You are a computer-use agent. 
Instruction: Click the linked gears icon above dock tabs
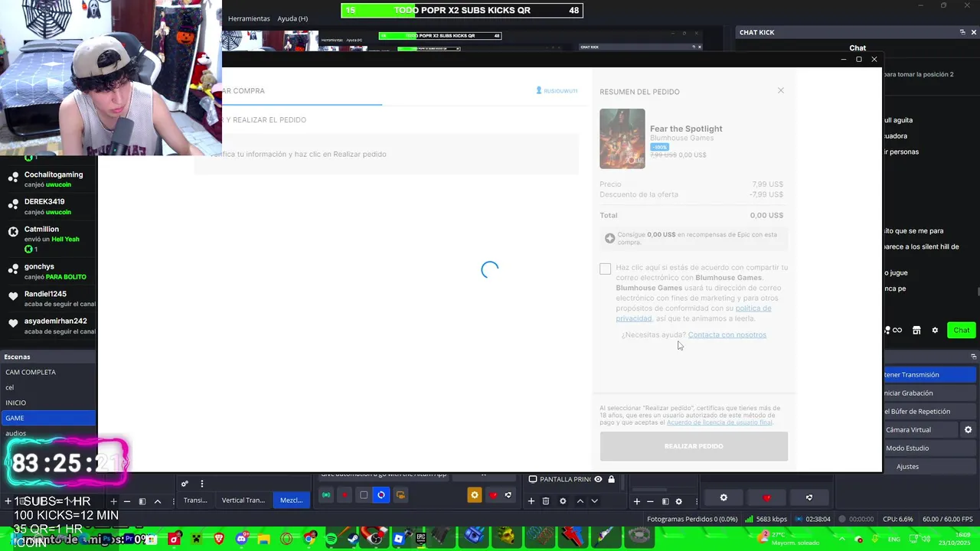point(185,484)
